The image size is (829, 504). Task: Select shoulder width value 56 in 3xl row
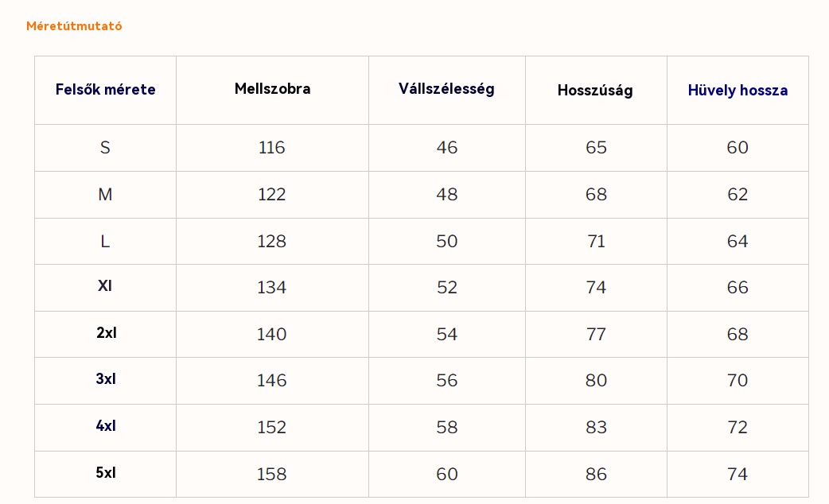pyautogui.click(x=447, y=381)
